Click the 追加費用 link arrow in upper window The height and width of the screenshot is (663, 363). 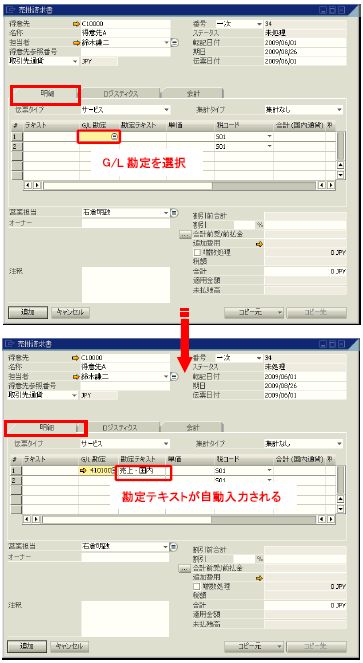(259, 244)
